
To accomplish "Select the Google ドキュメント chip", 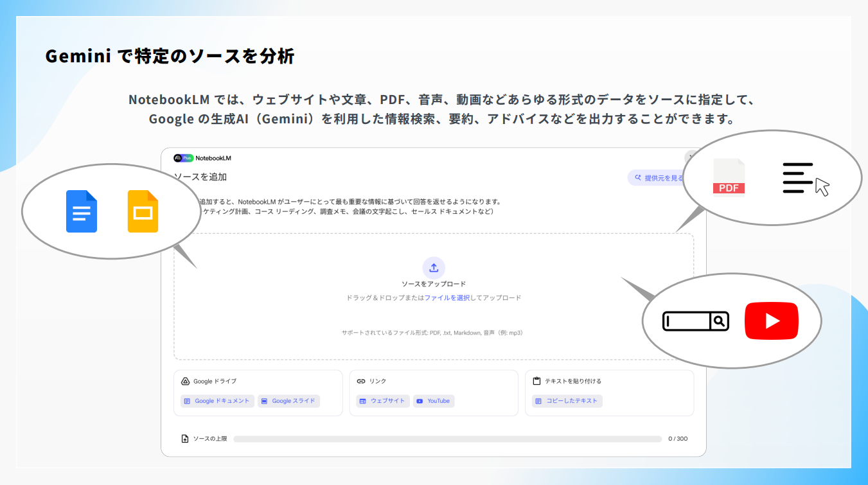I will tap(217, 401).
